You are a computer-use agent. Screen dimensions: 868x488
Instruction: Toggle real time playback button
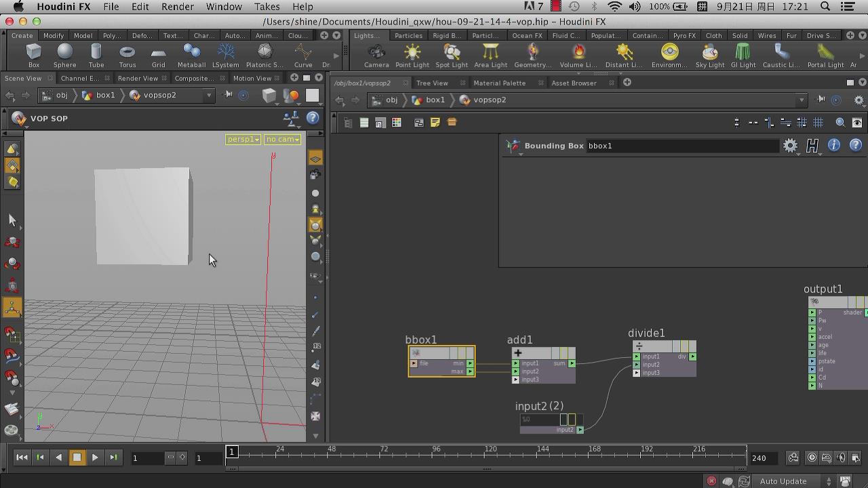[812, 457]
